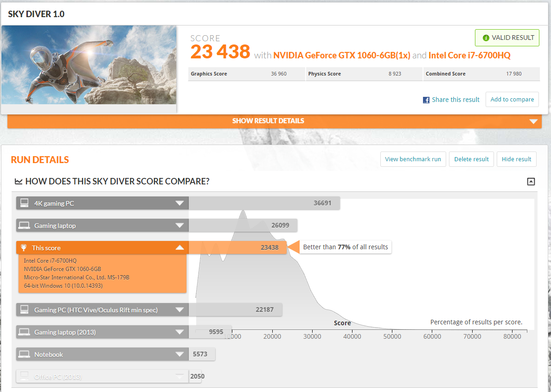The image size is (551, 392).
Task: Click the laptop icon on Notebook row
Action: [x=24, y=354]
